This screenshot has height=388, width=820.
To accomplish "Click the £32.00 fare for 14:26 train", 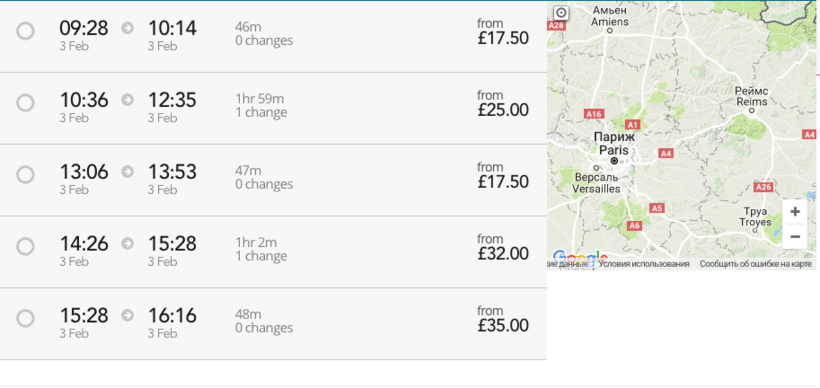I will coord(503,254).
